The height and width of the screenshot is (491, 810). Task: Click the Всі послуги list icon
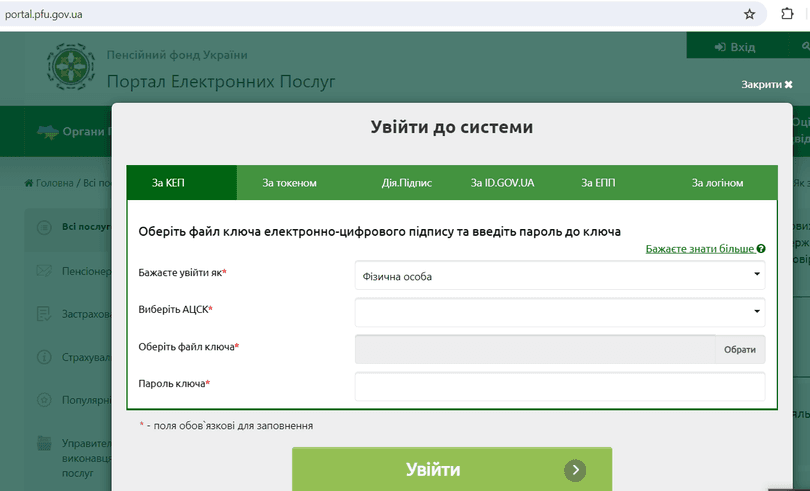point(44,227)
